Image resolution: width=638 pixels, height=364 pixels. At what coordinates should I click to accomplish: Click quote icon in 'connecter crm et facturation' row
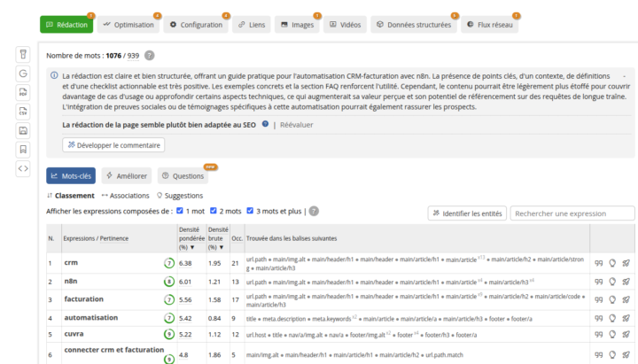(598, 354)
